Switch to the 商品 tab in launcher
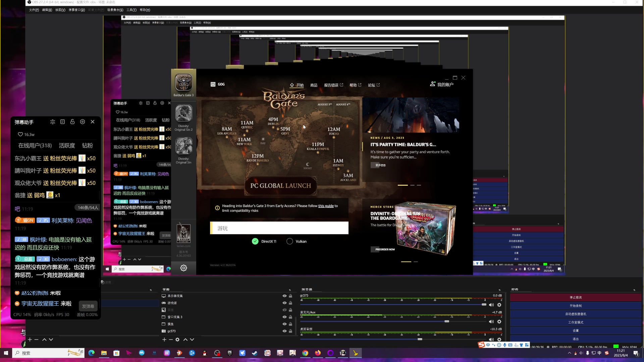644x362 pixels. (x=314, y=85)
